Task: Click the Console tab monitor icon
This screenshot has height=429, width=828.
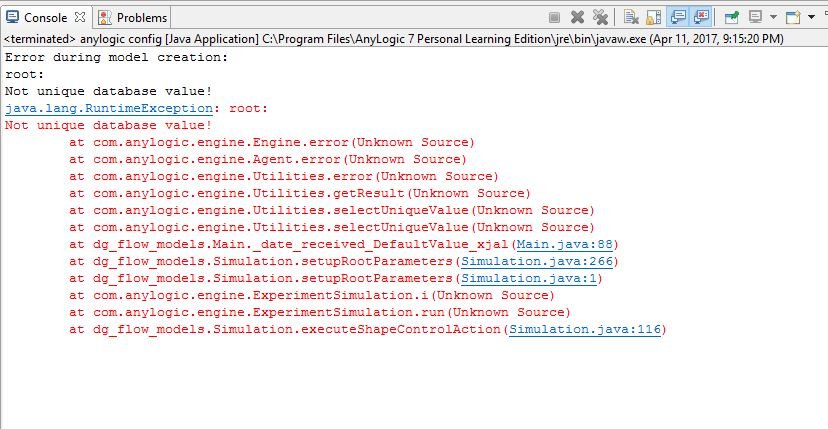Action: [x=12, y=17]
